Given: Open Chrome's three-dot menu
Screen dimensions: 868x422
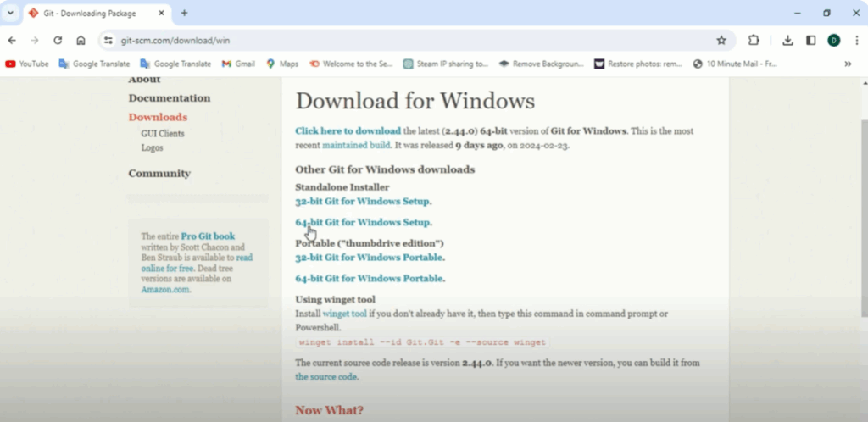Looking at the screenshot, I should [x=857, y=41].
